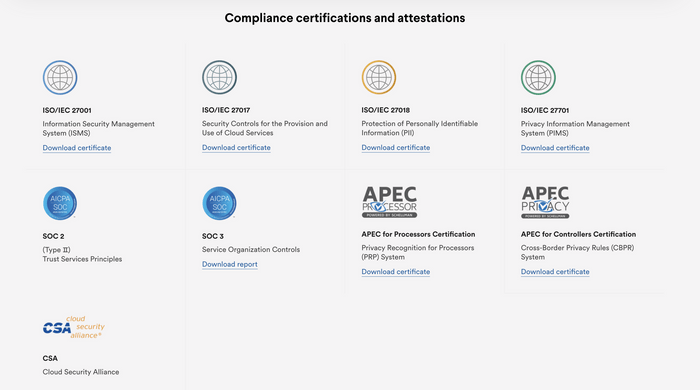Click 'APEC for Controllers Certification' title
This screenshot has width=700, height=390.
tap(578, 234)
